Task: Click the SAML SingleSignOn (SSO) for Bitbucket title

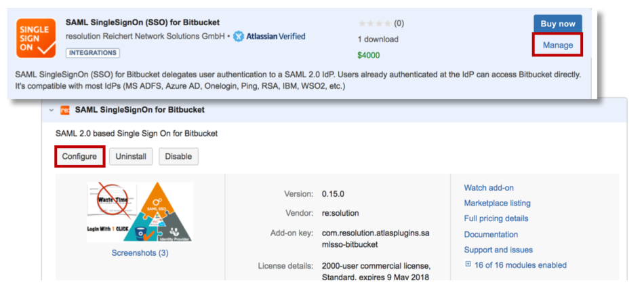Action: click(x=142, y=22)
